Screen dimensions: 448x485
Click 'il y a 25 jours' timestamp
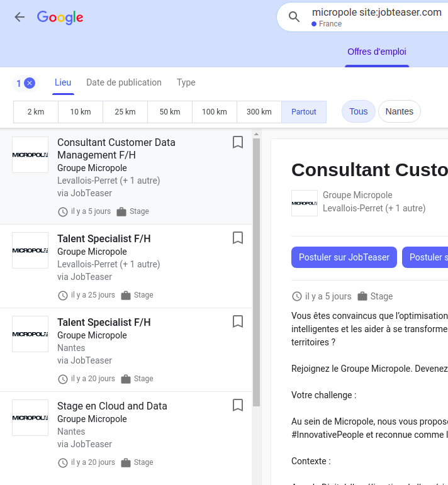click(93, 295)
